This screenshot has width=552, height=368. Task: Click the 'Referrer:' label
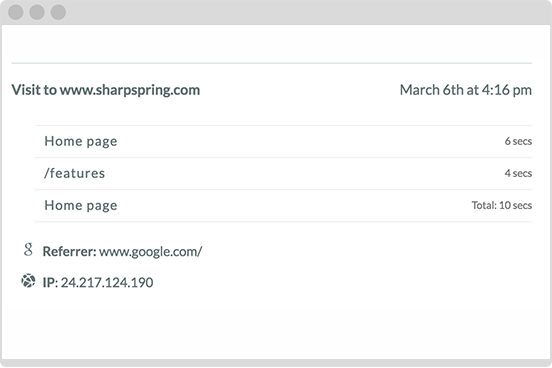[x=69, y=252]
